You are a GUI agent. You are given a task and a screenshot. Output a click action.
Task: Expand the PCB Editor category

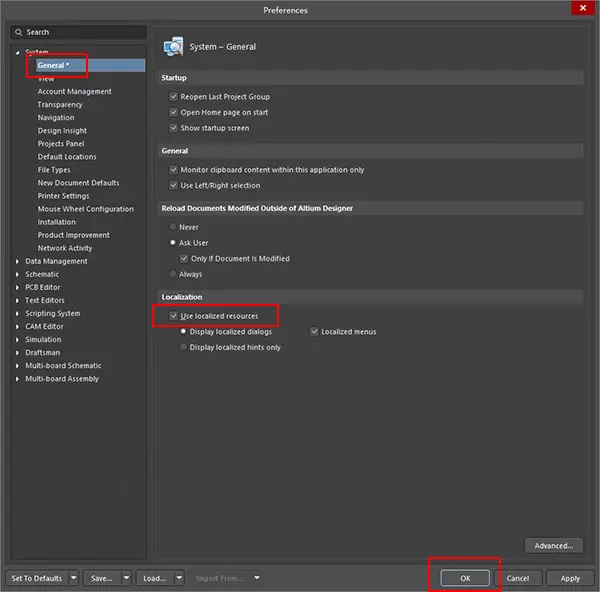tap(17, 287)
